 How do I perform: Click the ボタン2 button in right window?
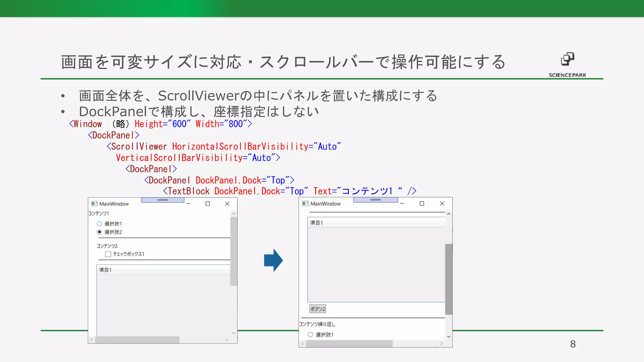point(318,309)
